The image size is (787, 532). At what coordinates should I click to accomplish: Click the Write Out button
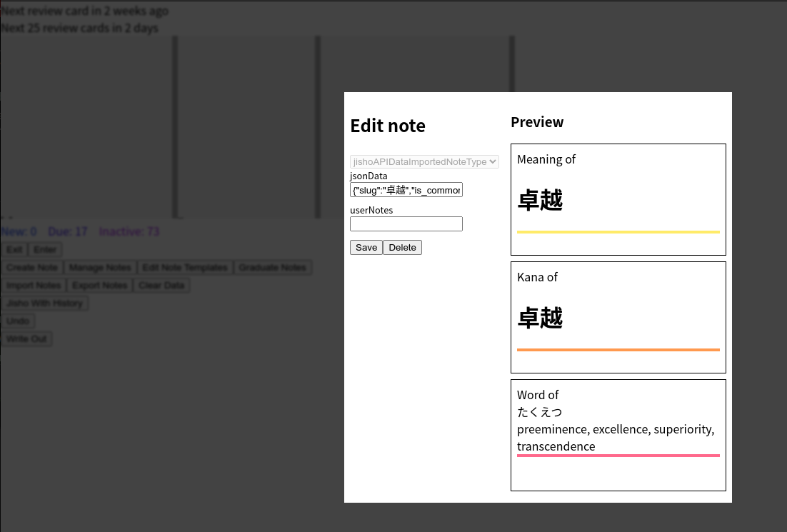(x=26, y=338)
